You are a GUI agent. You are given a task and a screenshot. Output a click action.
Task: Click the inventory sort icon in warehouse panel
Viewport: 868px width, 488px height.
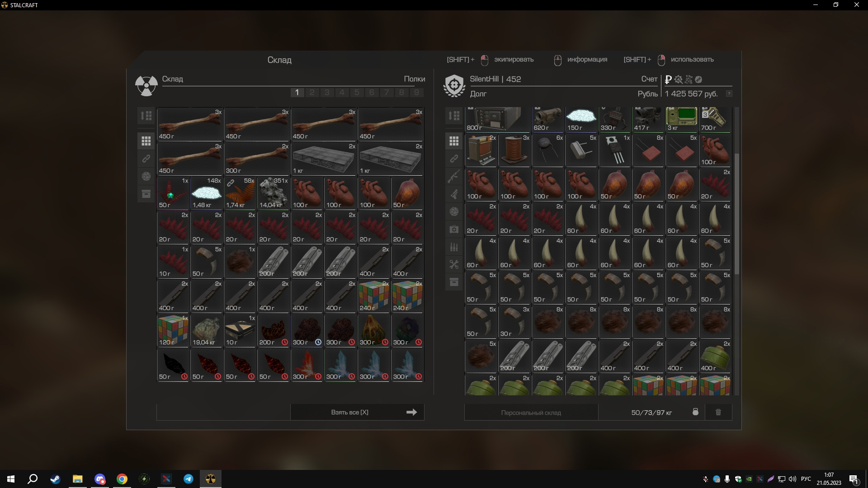(146, 116)
